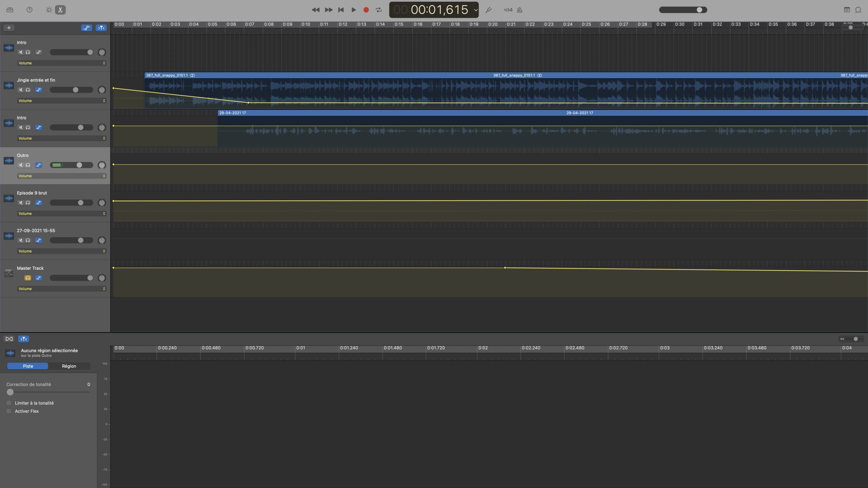This screenshot has height=488, width=868.
Task: Open the Tuner fork icon
Action: (x=489, y=10)
